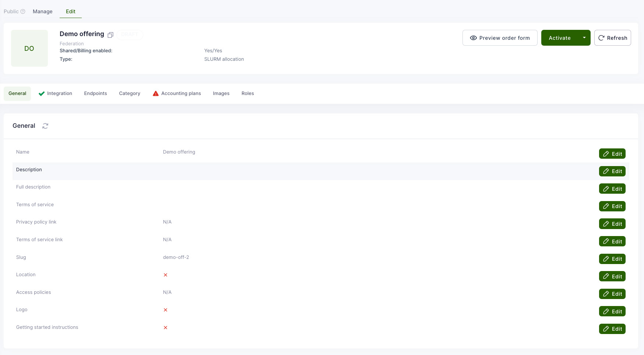
Task: Open the Roles tab
Action: pos(247,94)
